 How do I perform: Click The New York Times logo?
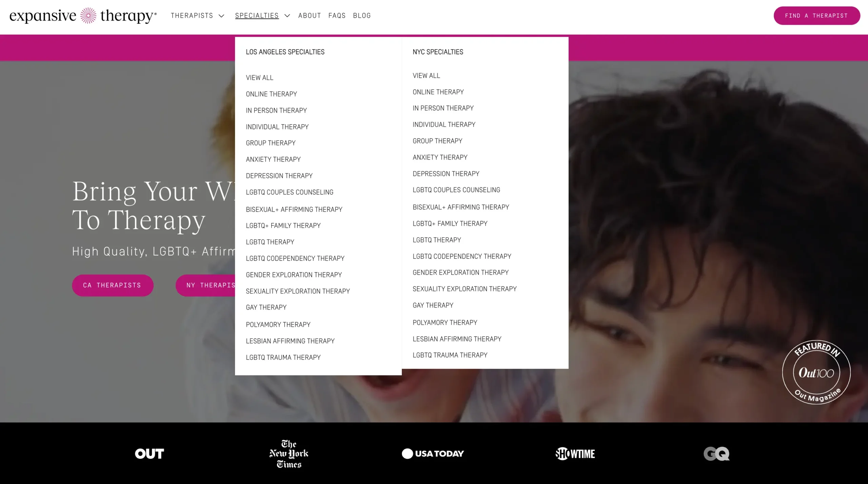[289, 453]
